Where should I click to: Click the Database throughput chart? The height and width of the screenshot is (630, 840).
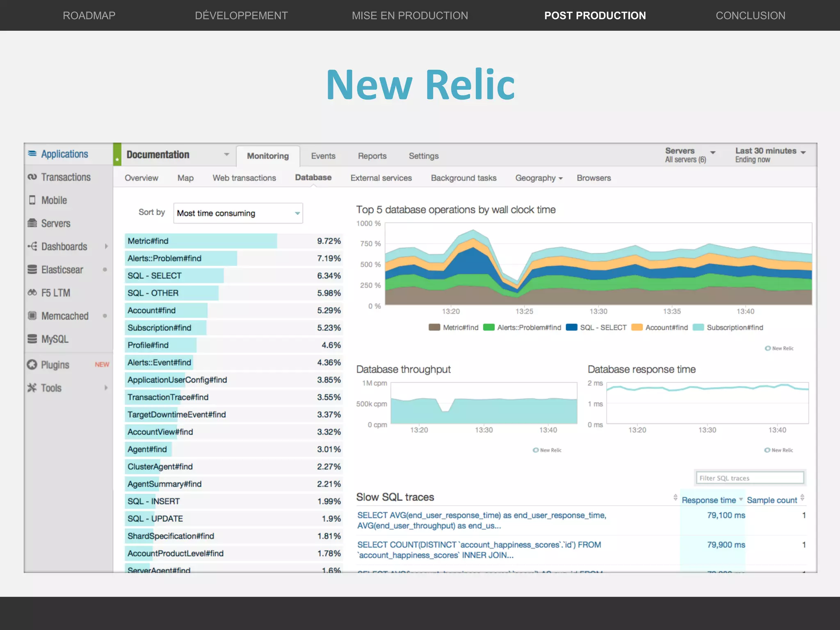tap(484, 403)
